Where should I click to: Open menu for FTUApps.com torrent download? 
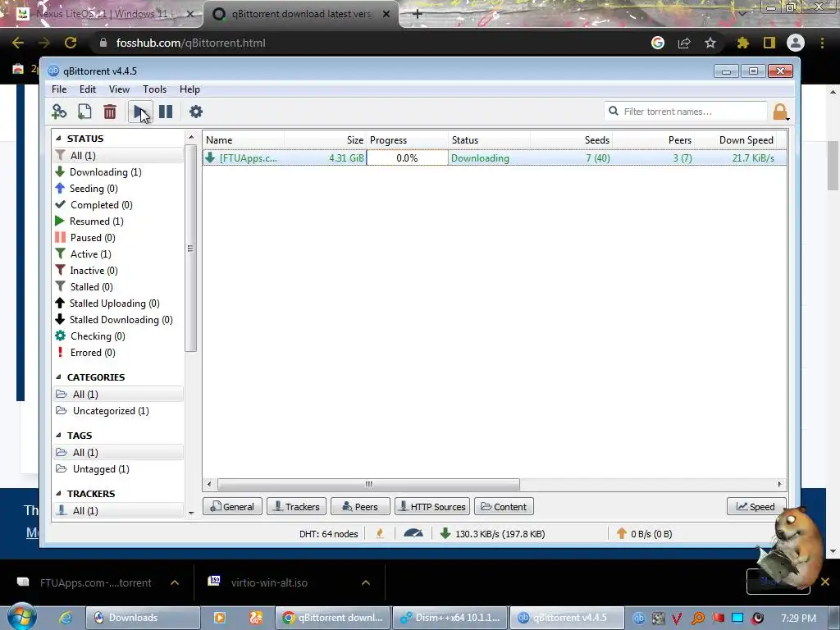click(175, 583)
